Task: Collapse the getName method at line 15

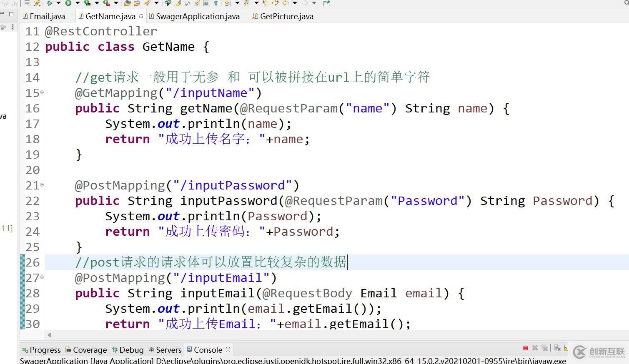Action: pos(42,92)
